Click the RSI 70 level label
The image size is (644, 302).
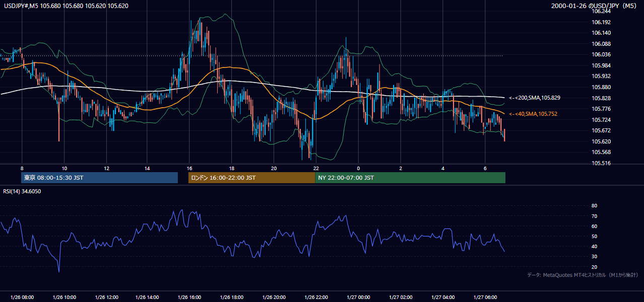click(x=594, y=216)
